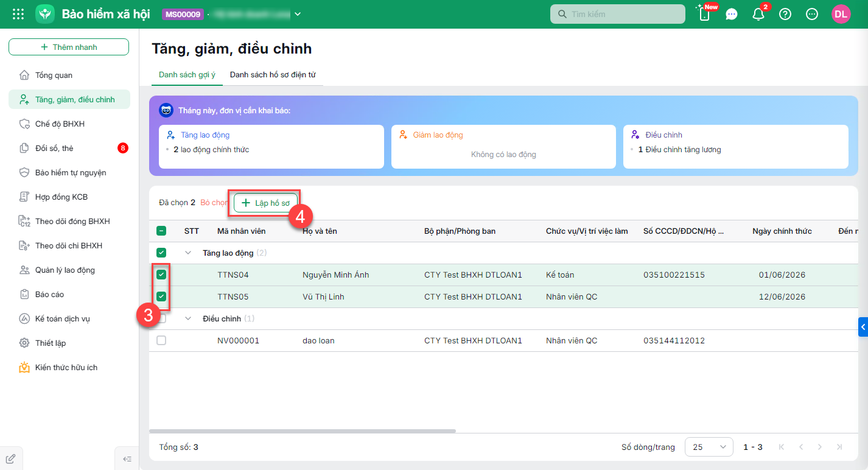Click the MS00009 code badge
868x470 pixels.
pyautogui.click(x=183, y=14)
